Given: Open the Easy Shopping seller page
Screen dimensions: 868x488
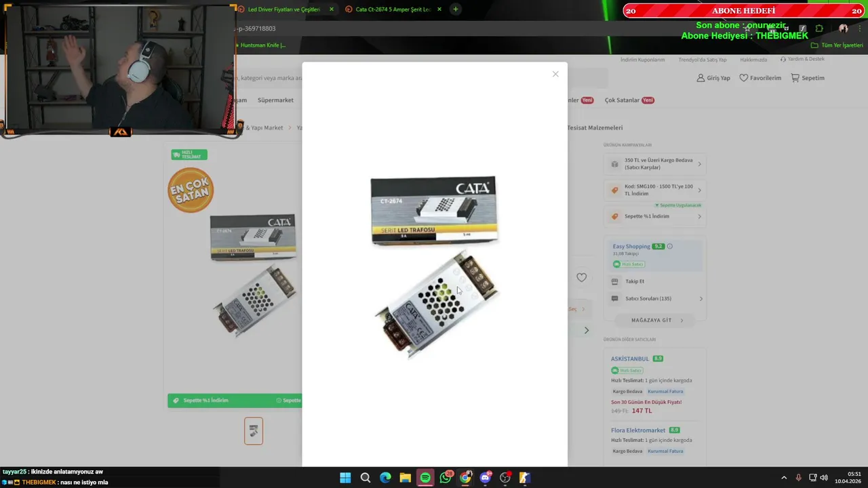Looking at the screenshot, I should tap(631, 247).
